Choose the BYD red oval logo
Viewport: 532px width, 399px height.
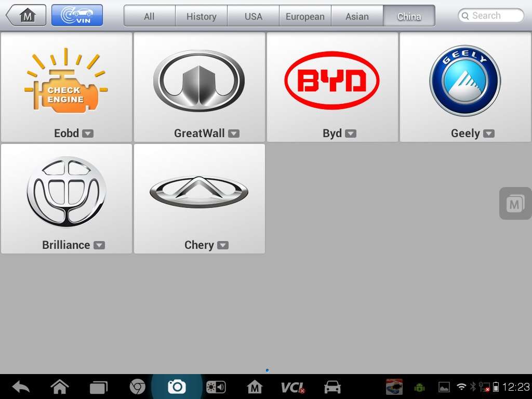[x=332, y=81]
